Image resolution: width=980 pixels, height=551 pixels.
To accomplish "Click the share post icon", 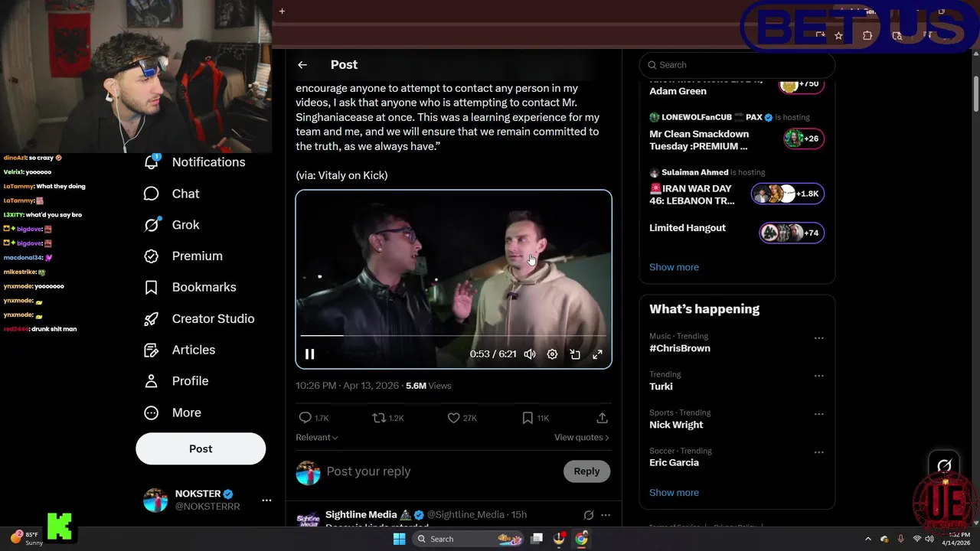I will pyautogui.click(x=603, y=418).
